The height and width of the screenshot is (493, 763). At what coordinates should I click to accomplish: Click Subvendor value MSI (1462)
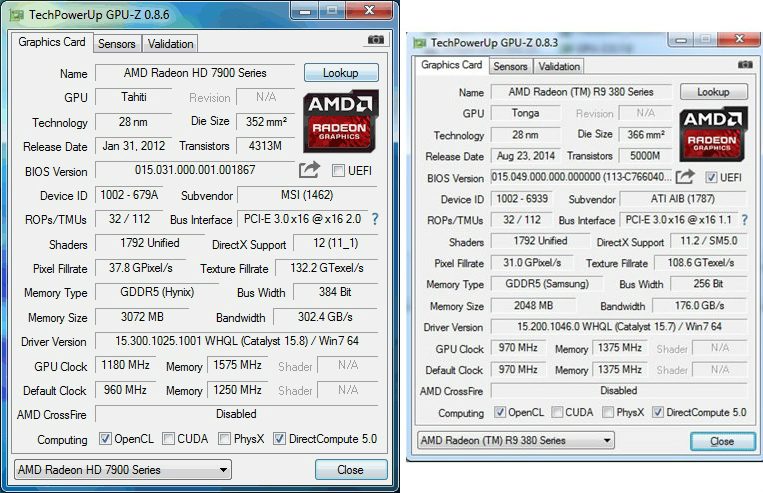click(x=308, y=195)
